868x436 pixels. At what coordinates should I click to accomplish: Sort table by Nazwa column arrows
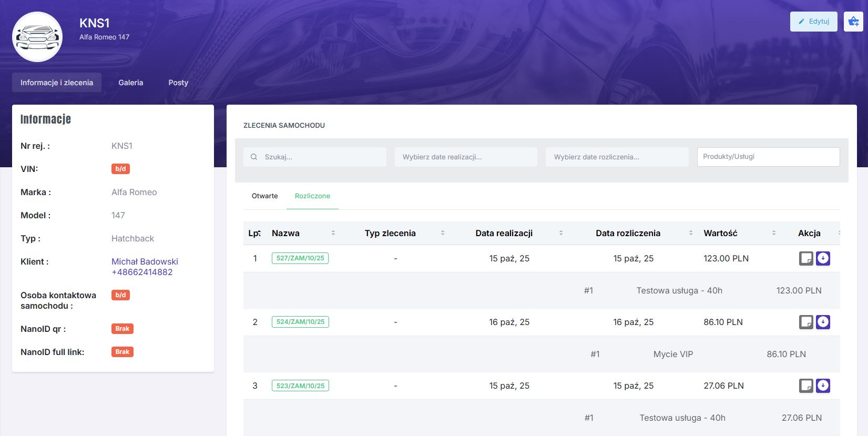coord(333,233)
